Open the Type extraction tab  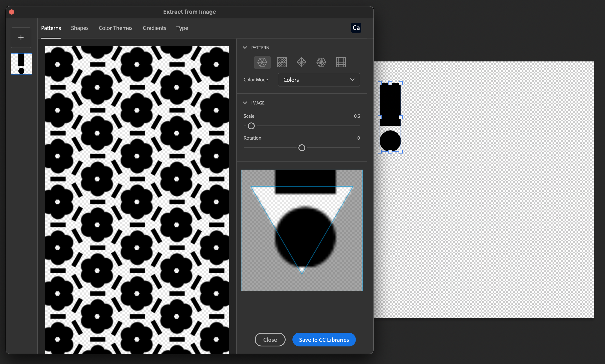[x=182, y=28]
